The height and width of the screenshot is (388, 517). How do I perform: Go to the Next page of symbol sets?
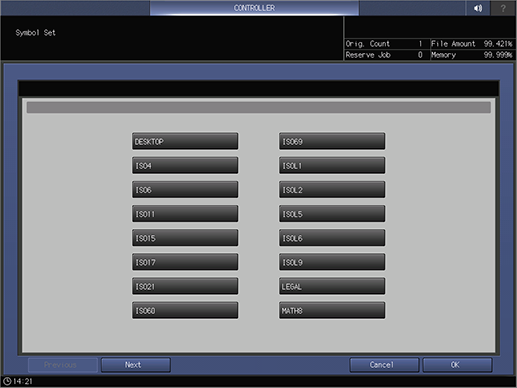[x=136, y=365]
